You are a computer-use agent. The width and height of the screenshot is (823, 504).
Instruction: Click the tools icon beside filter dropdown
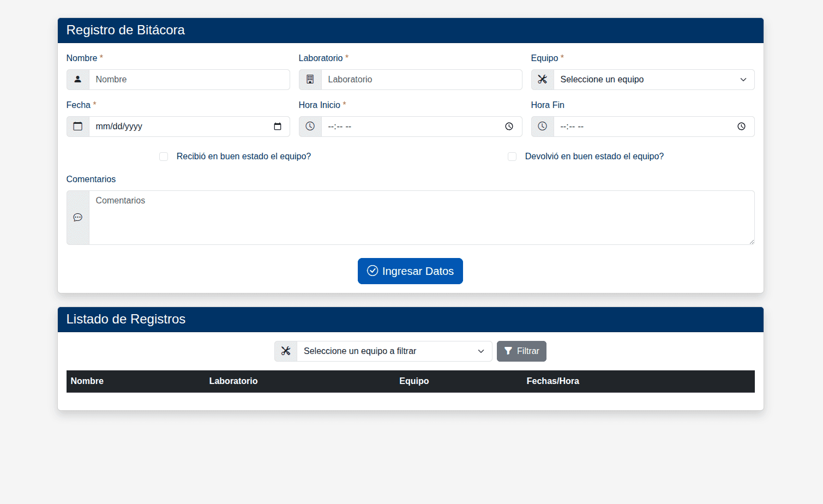coord(286,351)
